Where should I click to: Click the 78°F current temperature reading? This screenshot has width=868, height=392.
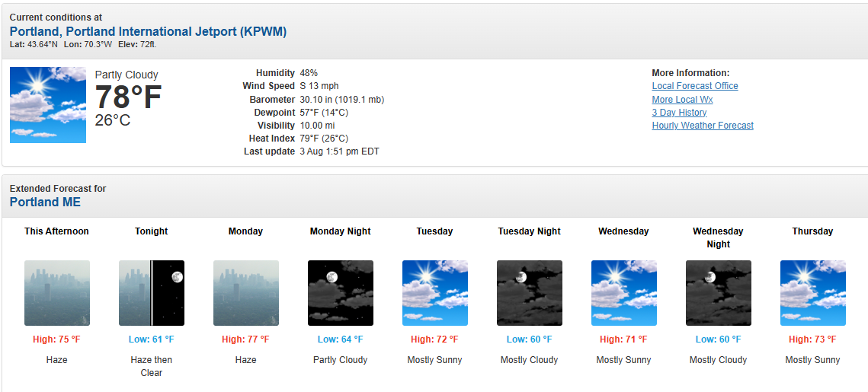point(129,97)
